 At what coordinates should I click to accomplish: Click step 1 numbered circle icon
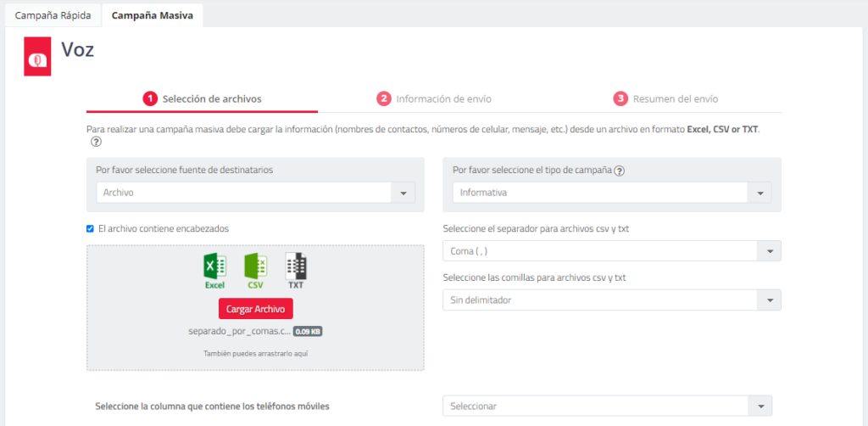coord(150,98)
